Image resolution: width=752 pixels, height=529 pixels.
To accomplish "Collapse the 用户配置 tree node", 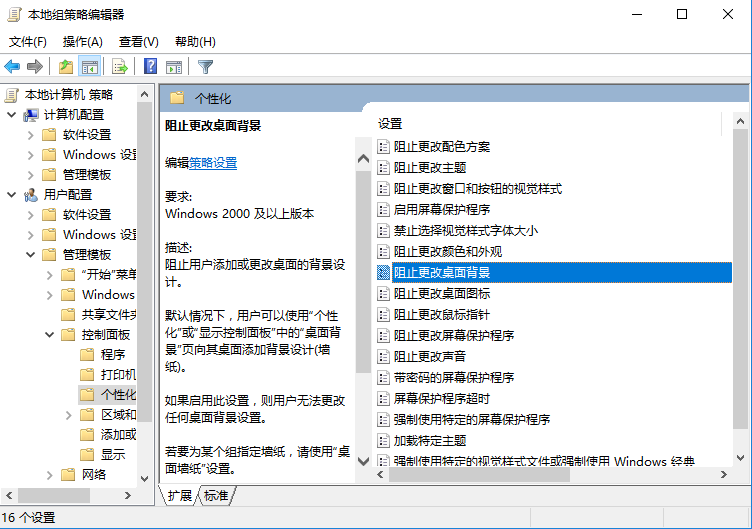I will [12, 195].
